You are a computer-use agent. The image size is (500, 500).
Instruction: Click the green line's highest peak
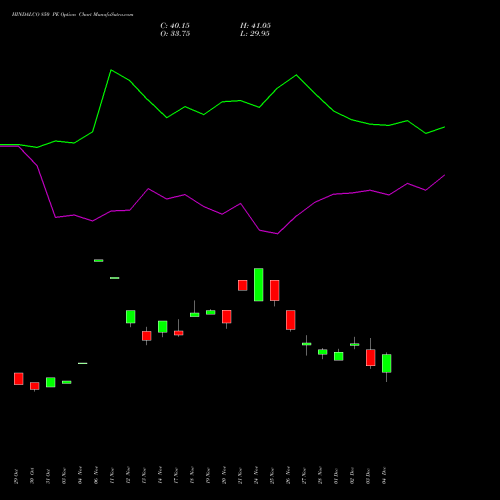coord(111,70)
